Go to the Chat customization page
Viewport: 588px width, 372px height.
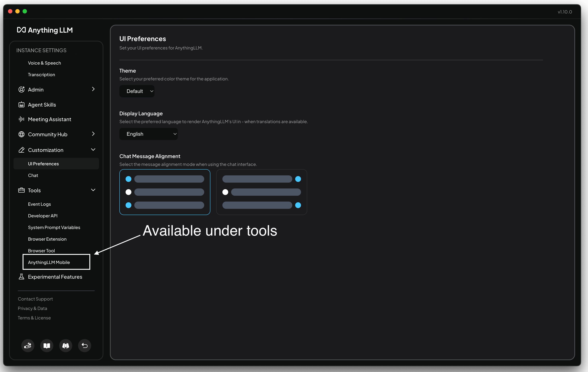33,175
